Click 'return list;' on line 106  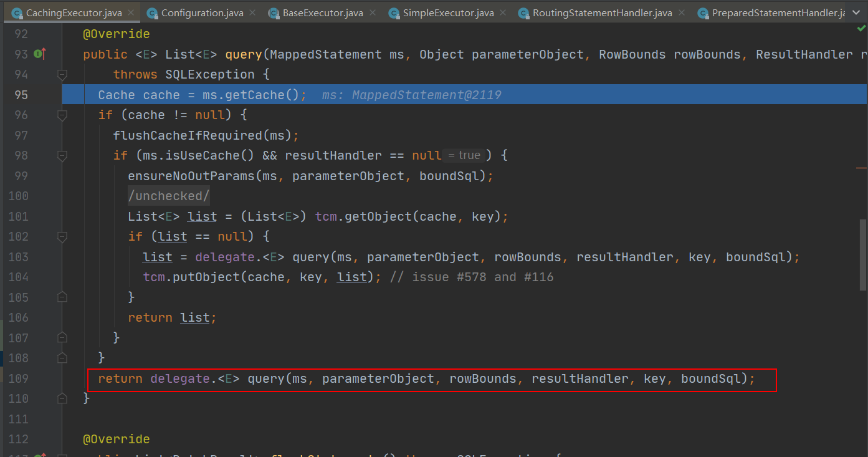pyautogui.click(x=173, y=317)
